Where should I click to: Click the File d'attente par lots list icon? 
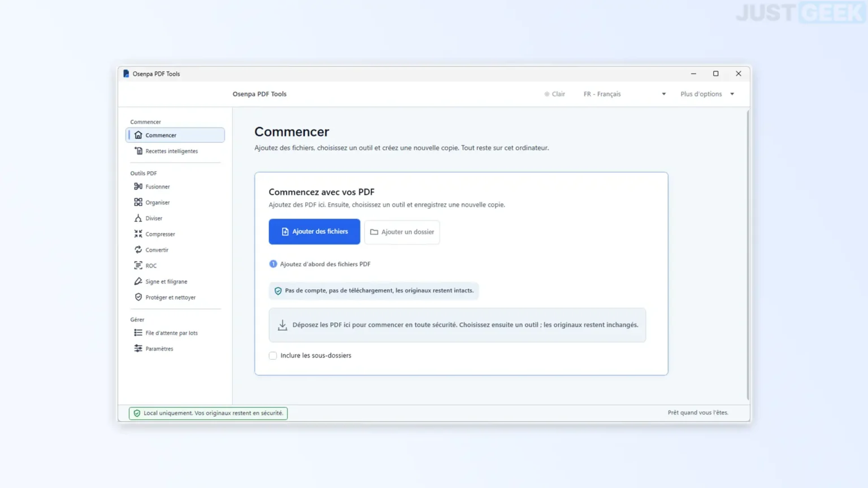coord(138,333)
